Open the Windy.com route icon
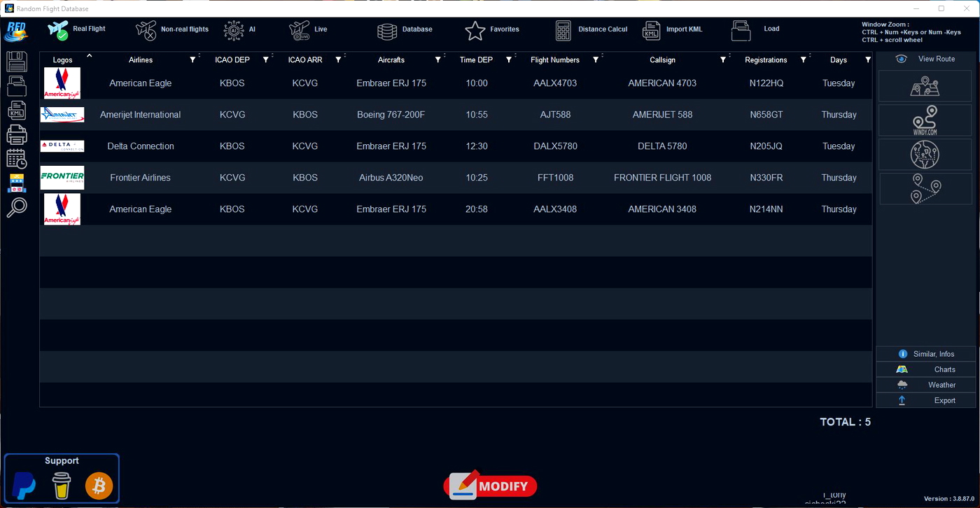The image size is (980, 508). click(x=925, y=120)
